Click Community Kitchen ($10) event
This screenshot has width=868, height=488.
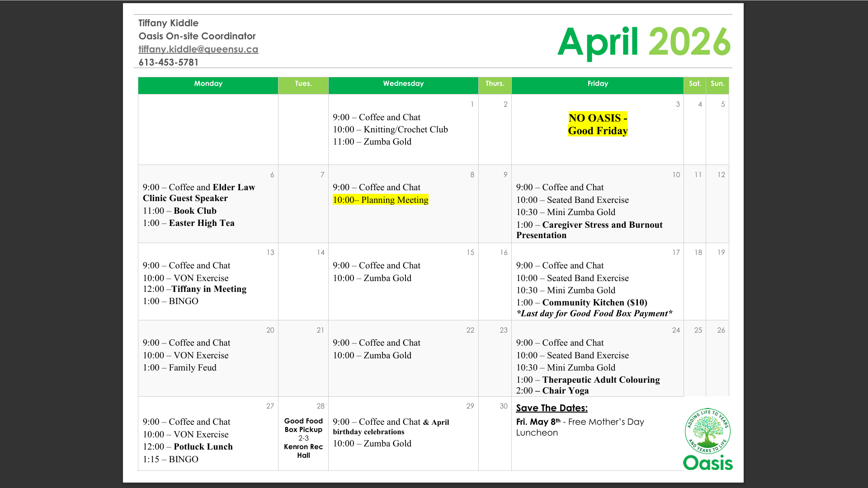pos(594,303)
